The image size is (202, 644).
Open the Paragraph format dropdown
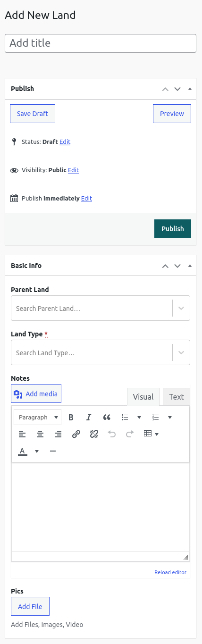[x=38, y=417]
